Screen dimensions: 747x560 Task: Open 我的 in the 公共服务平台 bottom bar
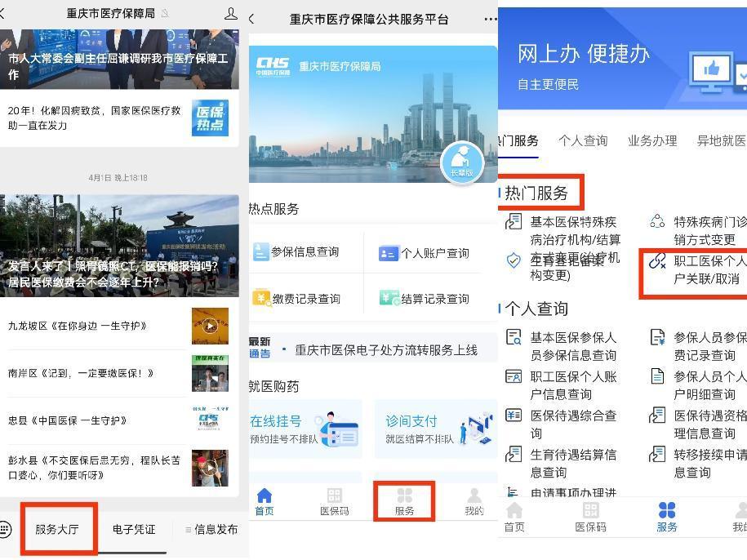(x=474, y=501)
